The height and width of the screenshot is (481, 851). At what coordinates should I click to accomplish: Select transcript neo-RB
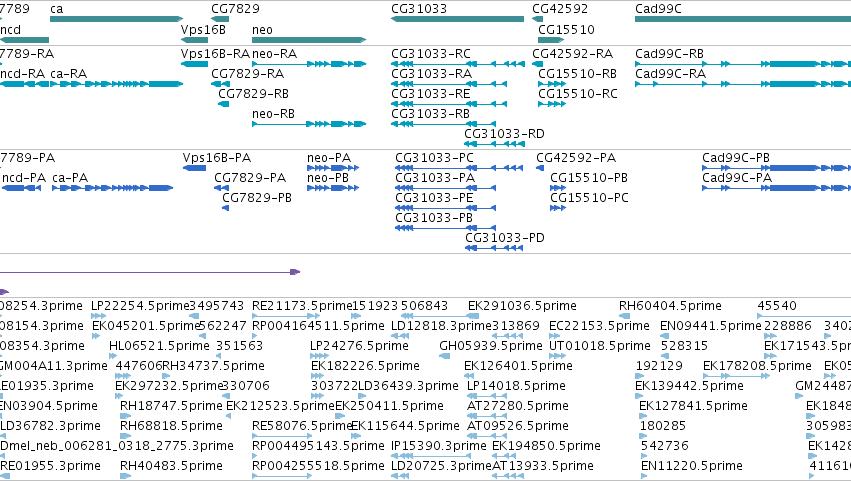coord(309,124)
